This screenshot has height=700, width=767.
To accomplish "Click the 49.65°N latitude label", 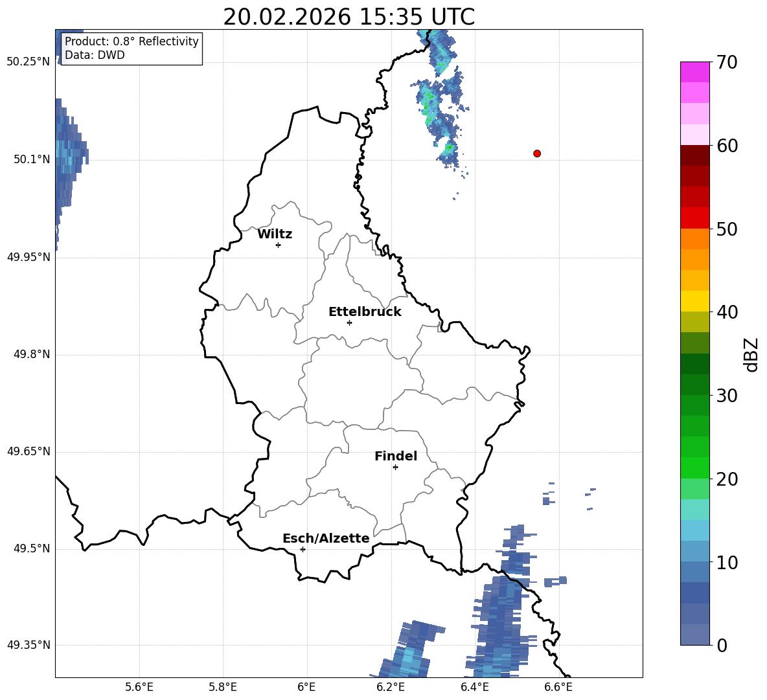I will pyautogui.click(x=29, y=451).
